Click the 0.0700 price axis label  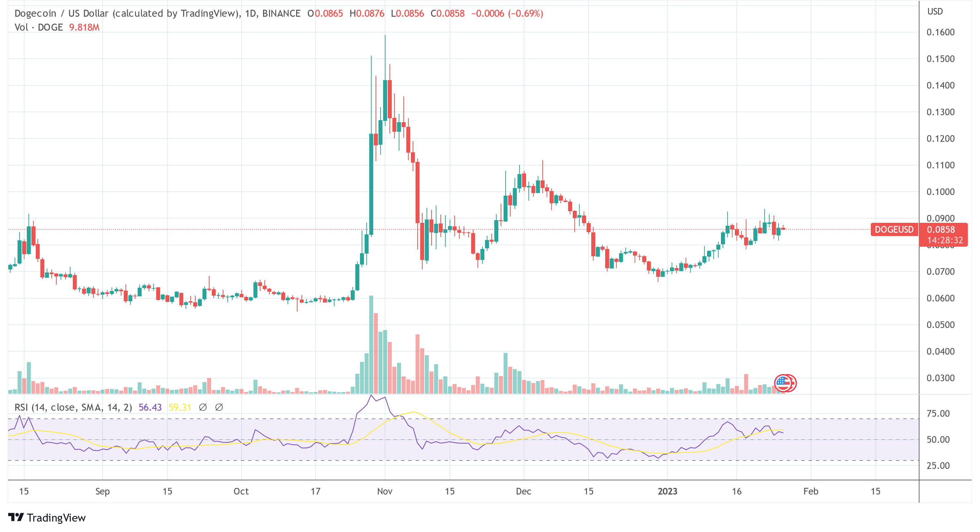pos(940,271)
